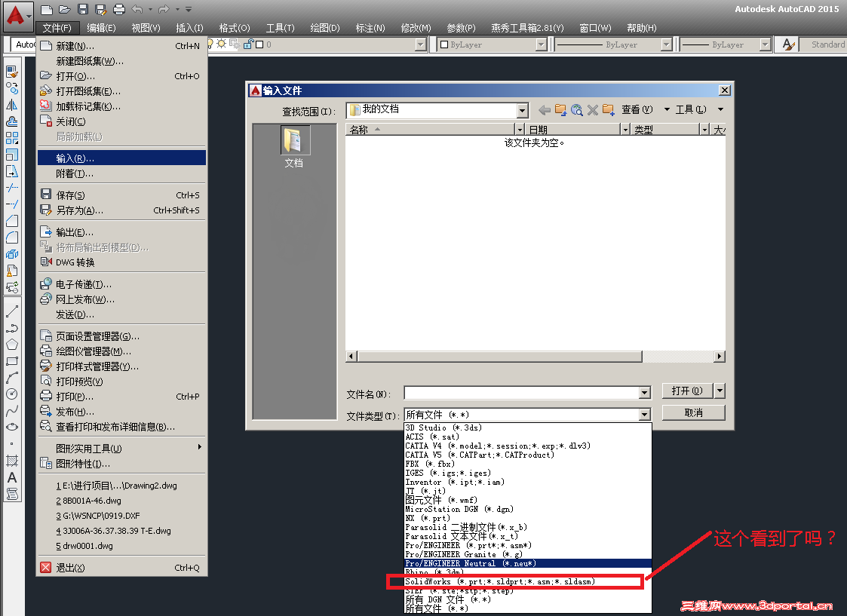Select CATIA V5 (*.CATPart) file type

click(528, 455)
